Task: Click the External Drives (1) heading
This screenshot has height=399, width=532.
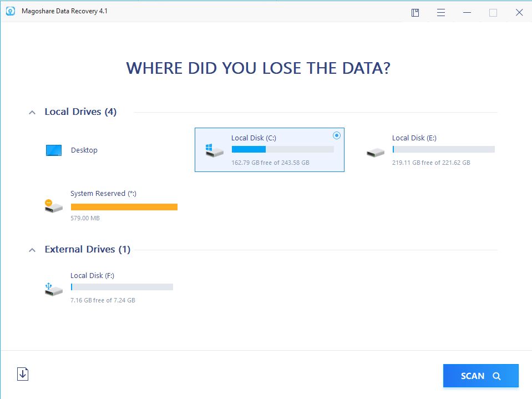Action: click(87, 250)
